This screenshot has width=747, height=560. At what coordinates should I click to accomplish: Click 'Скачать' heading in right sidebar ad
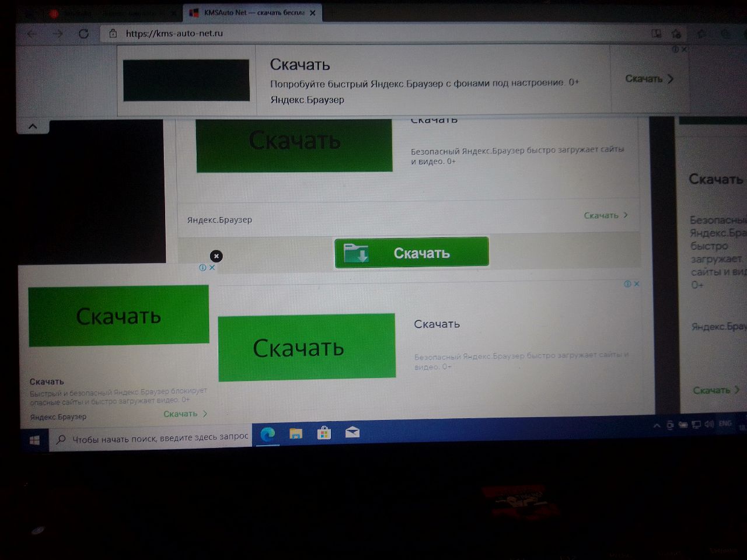tap(716, 180)
